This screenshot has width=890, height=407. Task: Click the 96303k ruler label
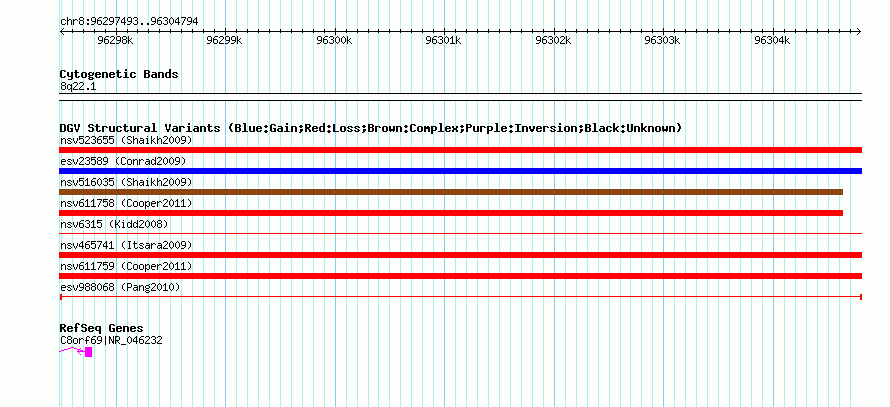click(x=662, y=40)
